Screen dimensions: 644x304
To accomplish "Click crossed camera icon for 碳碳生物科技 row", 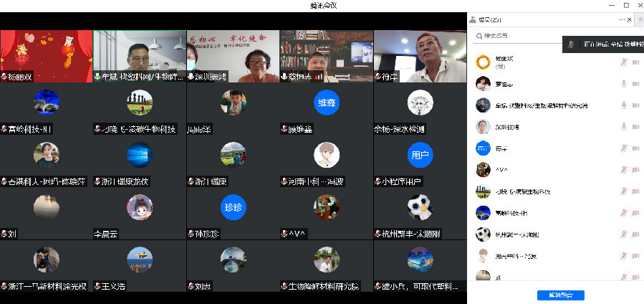I will (x=636, y=191).
